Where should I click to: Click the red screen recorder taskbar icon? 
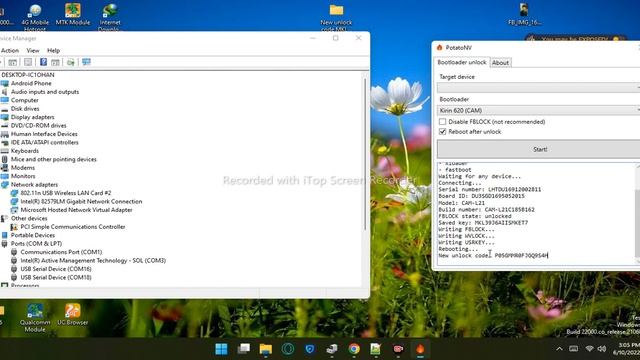click(398, 349)
